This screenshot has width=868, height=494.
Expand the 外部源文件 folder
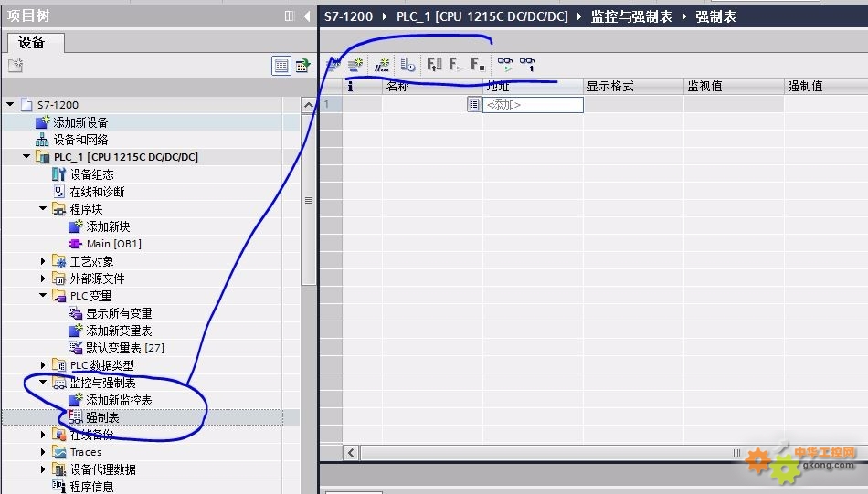43,279
